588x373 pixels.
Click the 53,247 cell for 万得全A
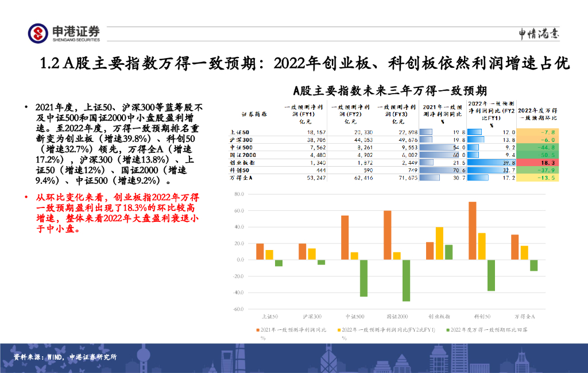tap(316, 178)
